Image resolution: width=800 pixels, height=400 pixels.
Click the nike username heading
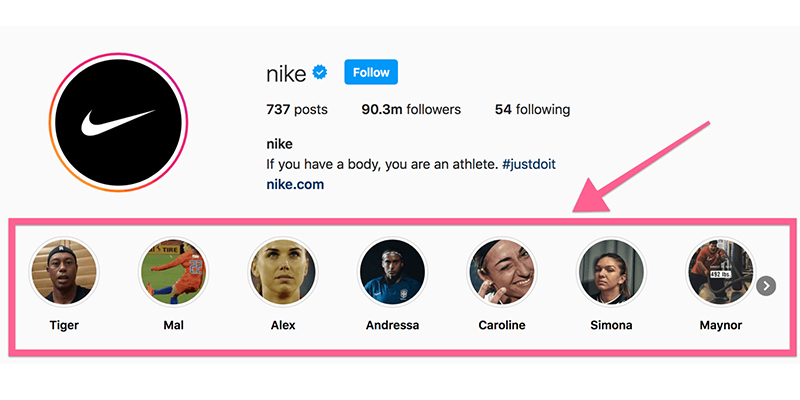(x=286, y=74)
